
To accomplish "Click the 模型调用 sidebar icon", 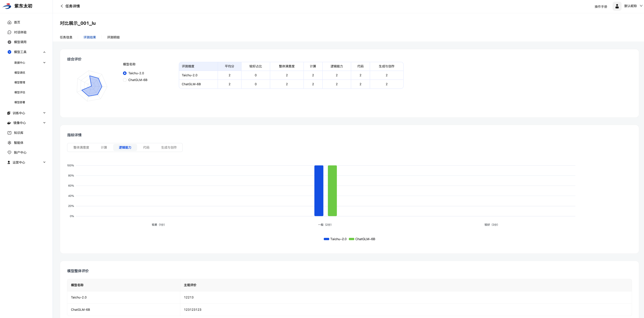I will (9, 42).
